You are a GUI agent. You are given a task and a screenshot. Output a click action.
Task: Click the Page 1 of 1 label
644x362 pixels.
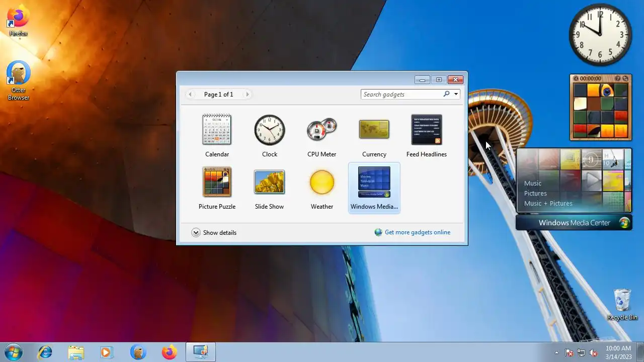[x=218, y=94]
